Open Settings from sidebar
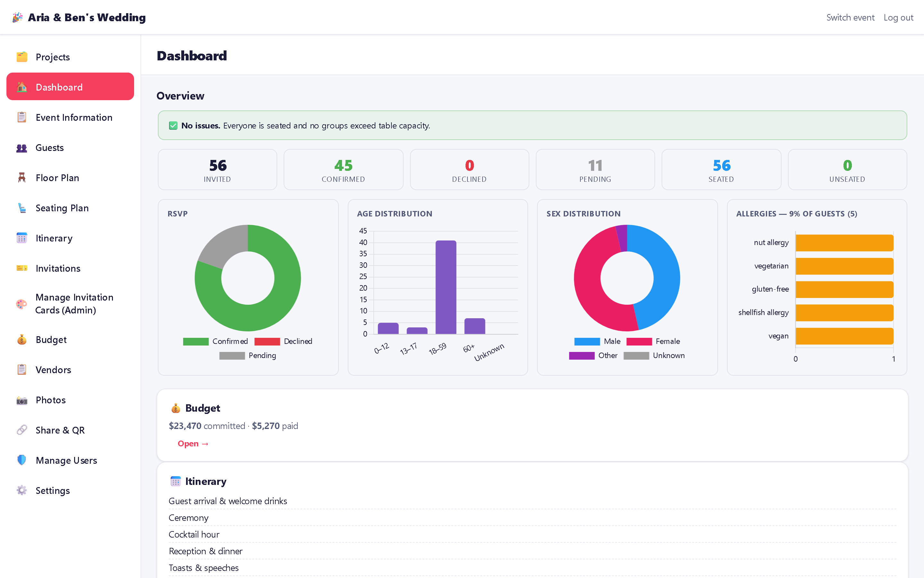The image size is (924, 578). (x=70, y=490)
